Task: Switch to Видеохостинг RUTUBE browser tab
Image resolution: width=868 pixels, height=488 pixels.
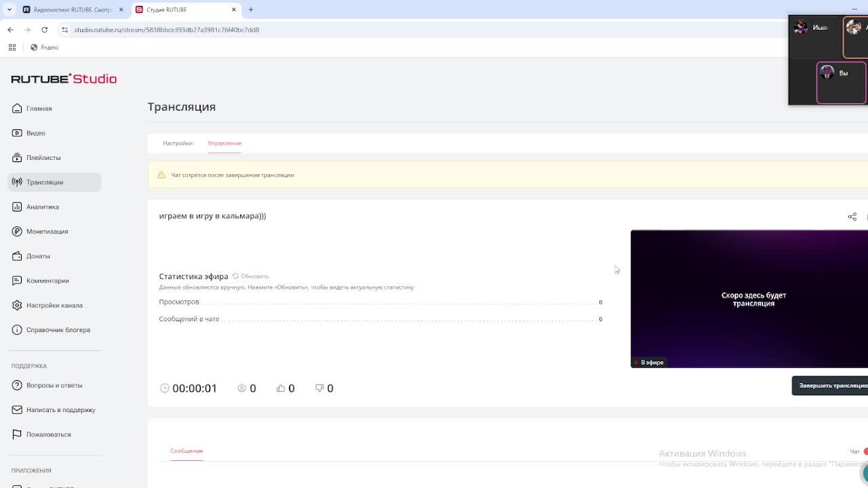Action: [x=73, y=9]
